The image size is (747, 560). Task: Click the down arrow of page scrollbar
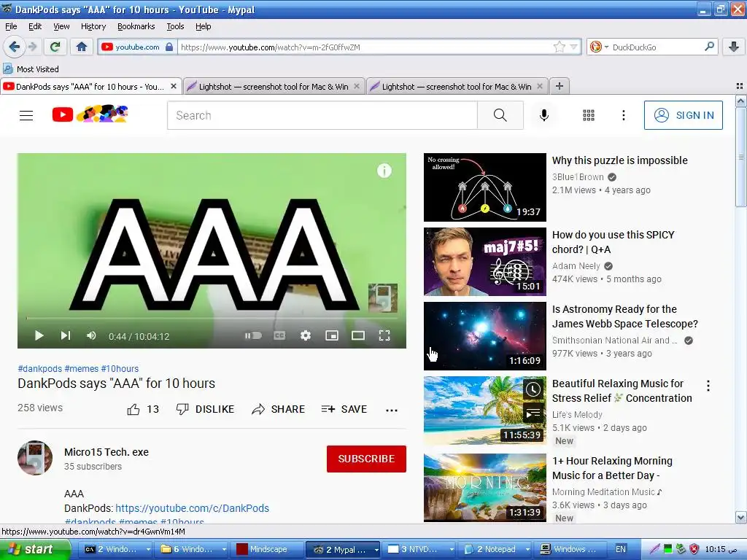tap(740, 517)
